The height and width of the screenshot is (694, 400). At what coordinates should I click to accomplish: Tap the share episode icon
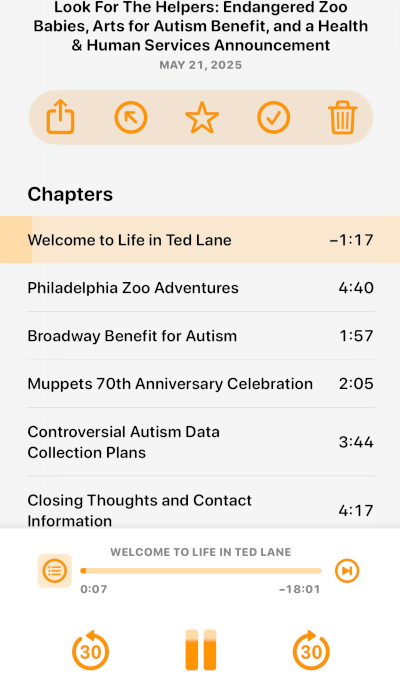point(60,117)
